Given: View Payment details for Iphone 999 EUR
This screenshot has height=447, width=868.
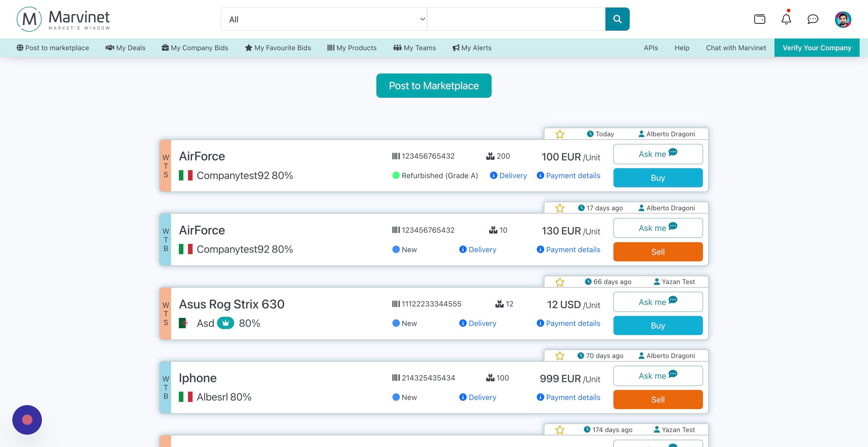Looking at the screenshot, I should pos(568,397).
